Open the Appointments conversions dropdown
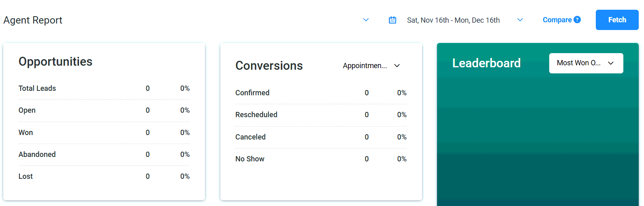The image size is (644, 206). click(x=371, y=66)
